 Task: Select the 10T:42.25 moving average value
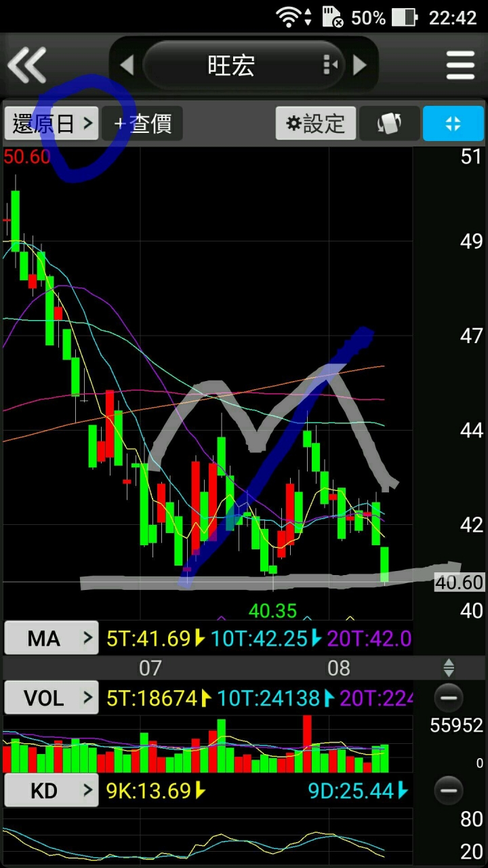[x=267, y=638]
